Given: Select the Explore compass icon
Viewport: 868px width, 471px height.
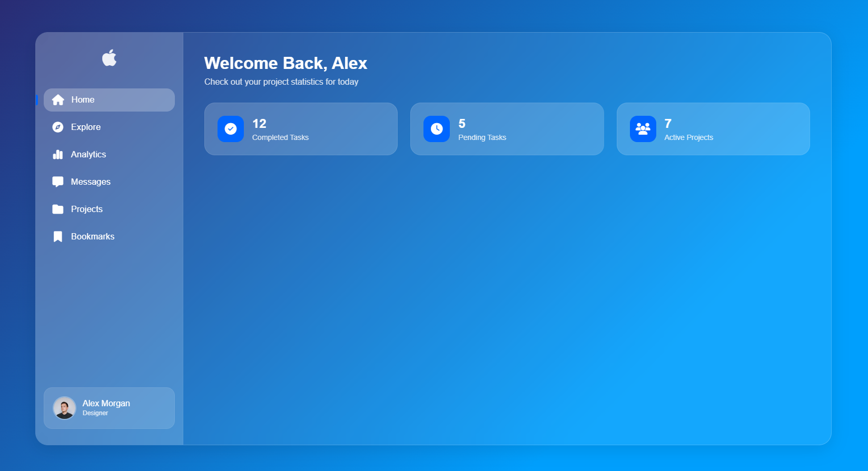Looking at the screenshot, I should tap(58, 127).
